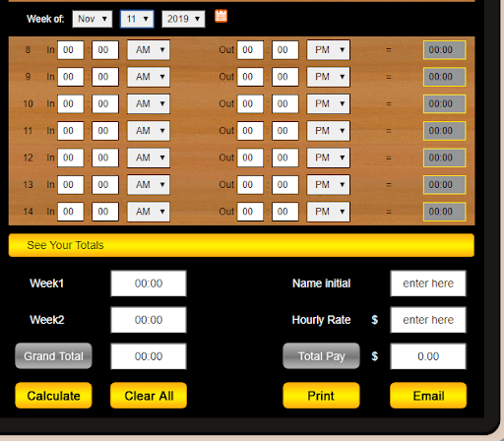Click the Clear All button

pyautogui.click(x=149, y=396)
